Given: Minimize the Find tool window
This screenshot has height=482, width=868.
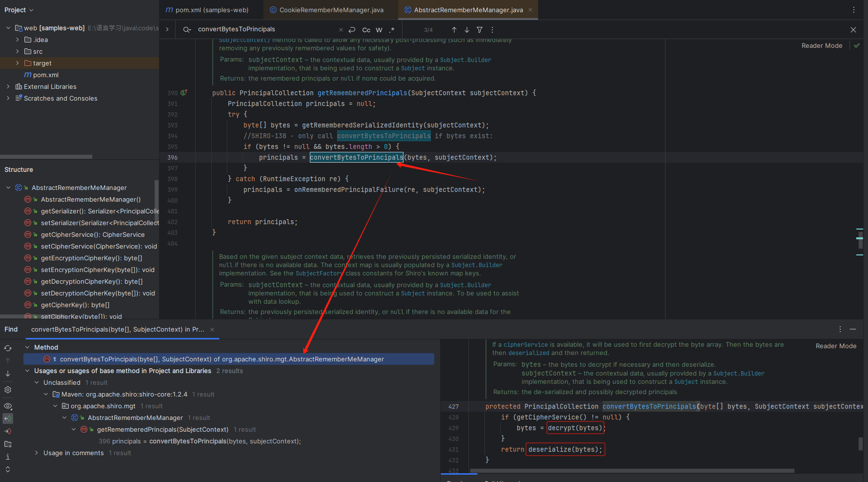Looking at the screenshot, I should tap(853, 329).
